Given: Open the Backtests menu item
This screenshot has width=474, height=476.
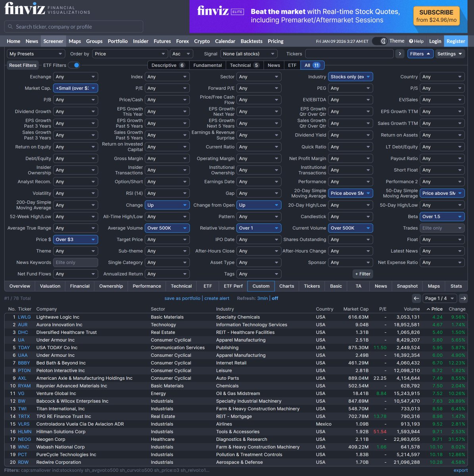Looking at the screenshot, I should pyautogui.click(x=251, y=41).
